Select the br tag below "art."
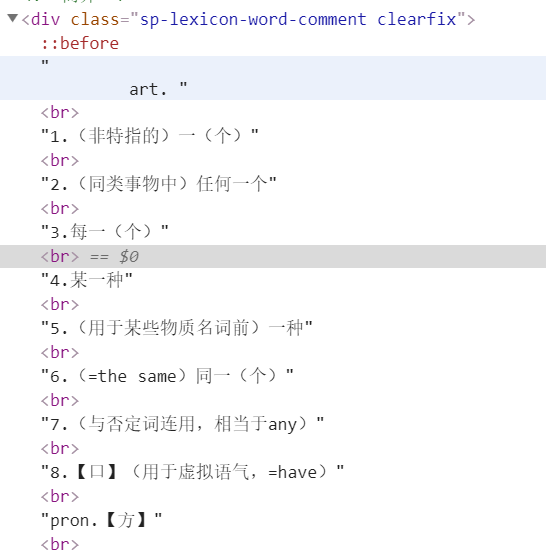 (60, 112)
